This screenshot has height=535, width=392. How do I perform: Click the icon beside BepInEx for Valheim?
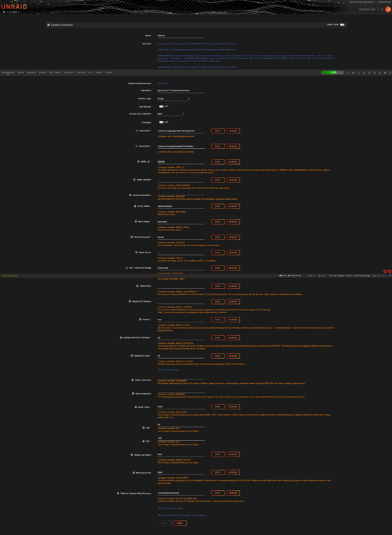pos(130,301)
